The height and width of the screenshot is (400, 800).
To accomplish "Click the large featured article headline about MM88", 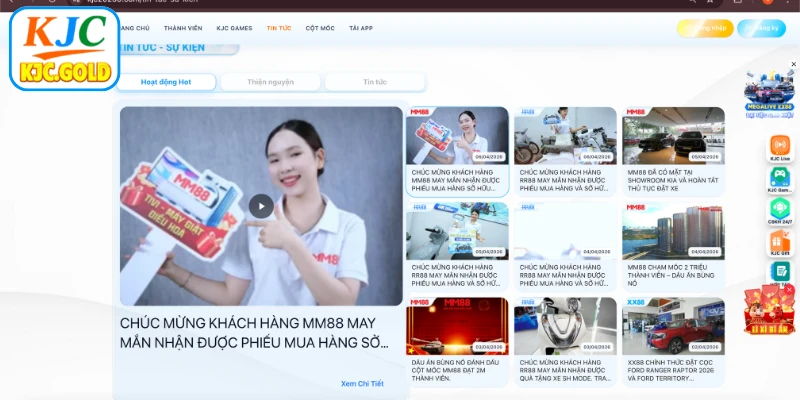I will [255, 333].
